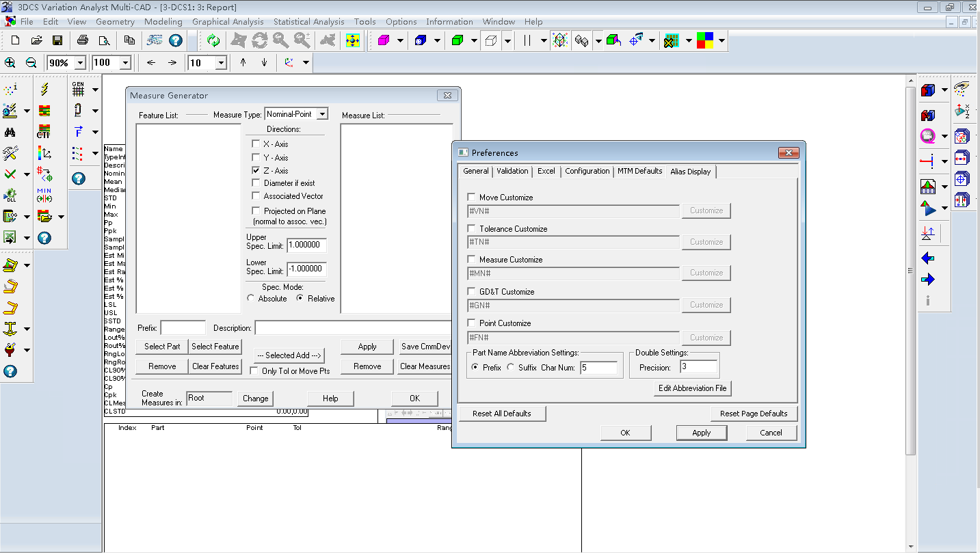
Task: Click the green cube display icon
Action: click(457, 40)
